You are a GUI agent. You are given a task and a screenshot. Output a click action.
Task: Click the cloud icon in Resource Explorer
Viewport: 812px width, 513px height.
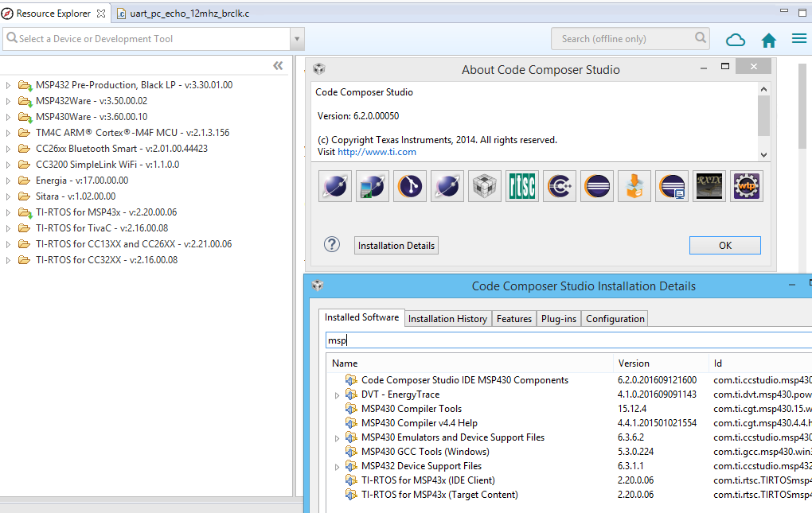[x=736, y=40]
